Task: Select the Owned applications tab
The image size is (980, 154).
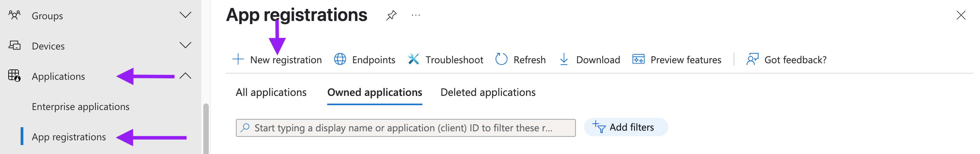Action: click(374, 92)
